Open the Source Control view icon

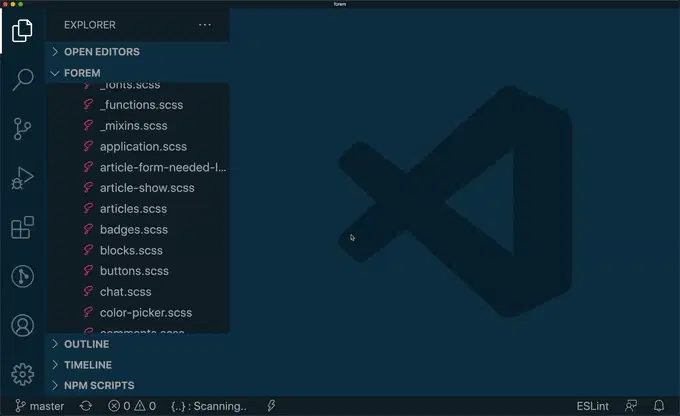coord(22,129)
